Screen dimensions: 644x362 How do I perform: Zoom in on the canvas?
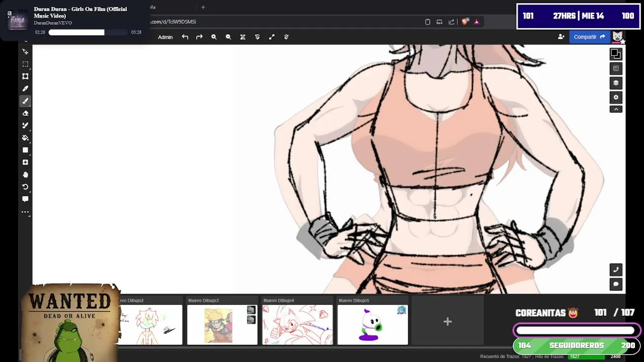coord(214,37)
